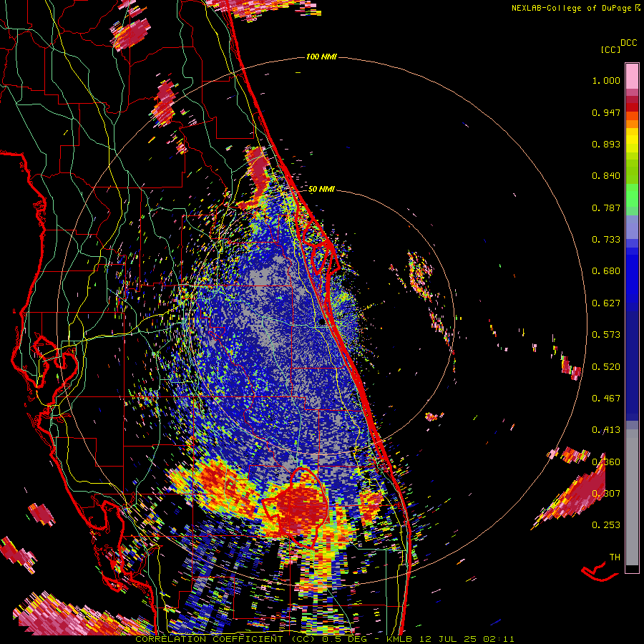Screen dimensions: 644x644
Task: Click the 12 JUL 25 date text
Action: click(447, 639)
